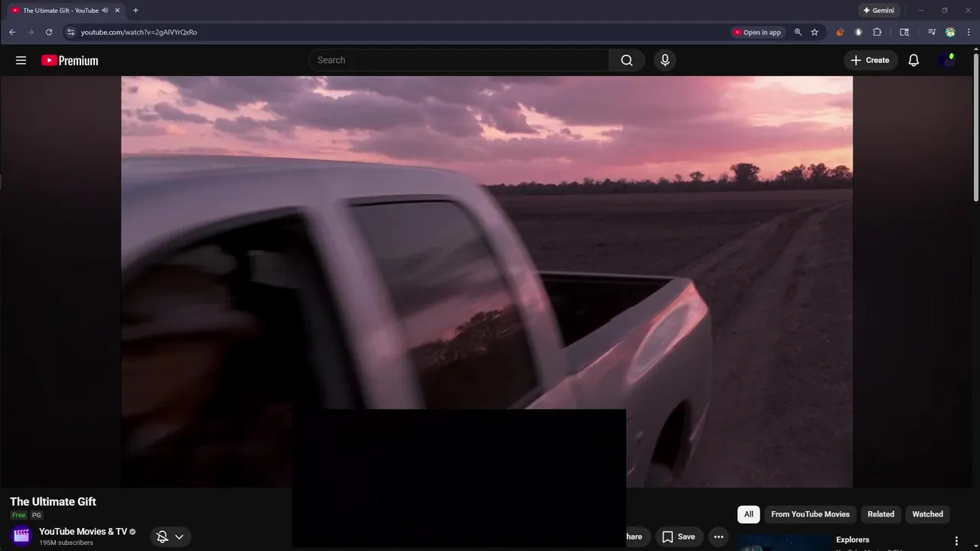This screenshot has width=980, height=551.
Task: Click the PG rating badge
Action: [x=36, y=515]
